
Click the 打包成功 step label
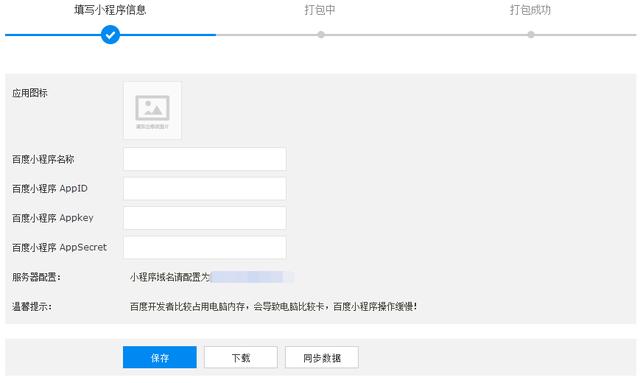(530, 10)
